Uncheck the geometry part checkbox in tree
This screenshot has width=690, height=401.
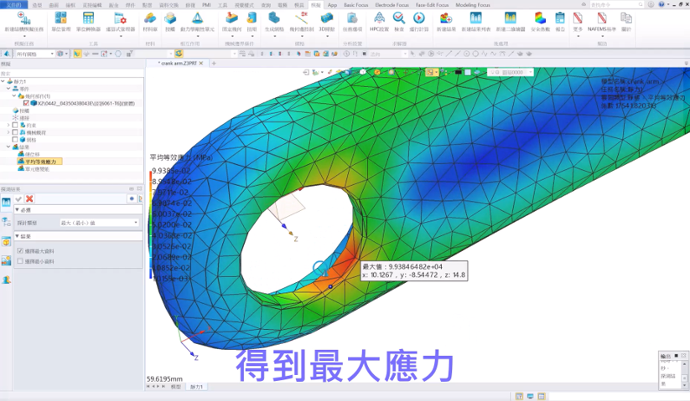(x=26, y=102)
